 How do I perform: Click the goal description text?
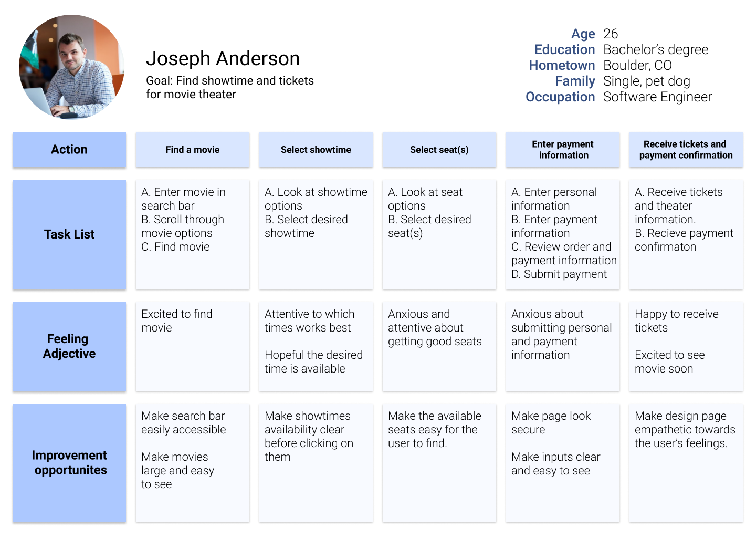(229, 87)
